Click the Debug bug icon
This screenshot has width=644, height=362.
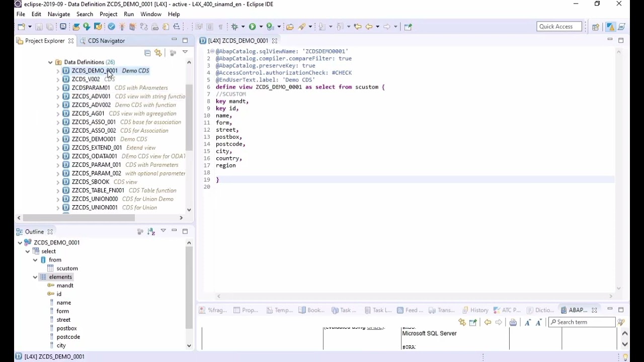point(234,27)
